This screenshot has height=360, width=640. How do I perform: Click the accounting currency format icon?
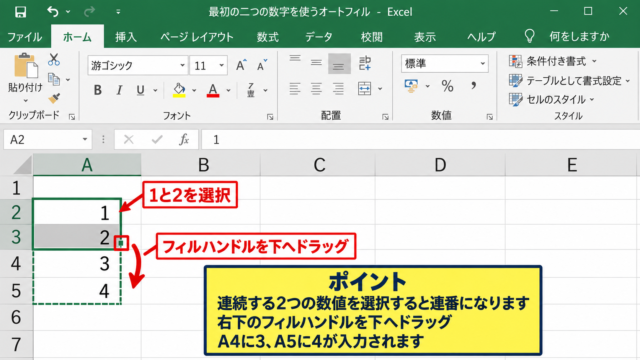click(x=411, y=86)
